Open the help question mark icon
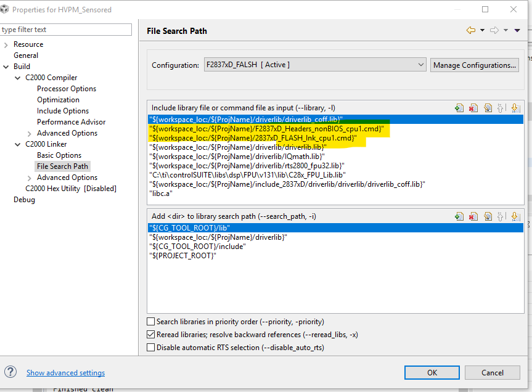 point(10,372)
